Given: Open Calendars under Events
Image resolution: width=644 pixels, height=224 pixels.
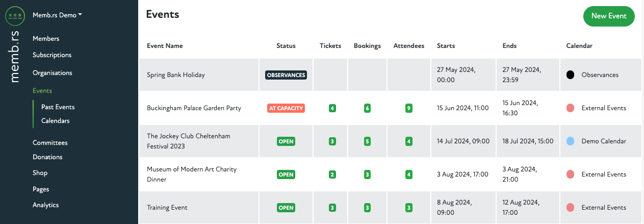Looking at the screenshot, I should pos(55,121).
